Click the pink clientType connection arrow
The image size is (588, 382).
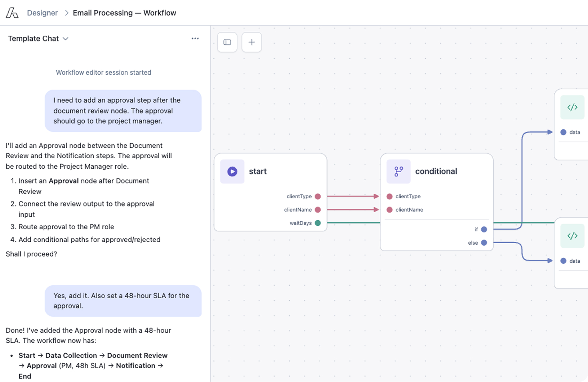tap(353, 196)
